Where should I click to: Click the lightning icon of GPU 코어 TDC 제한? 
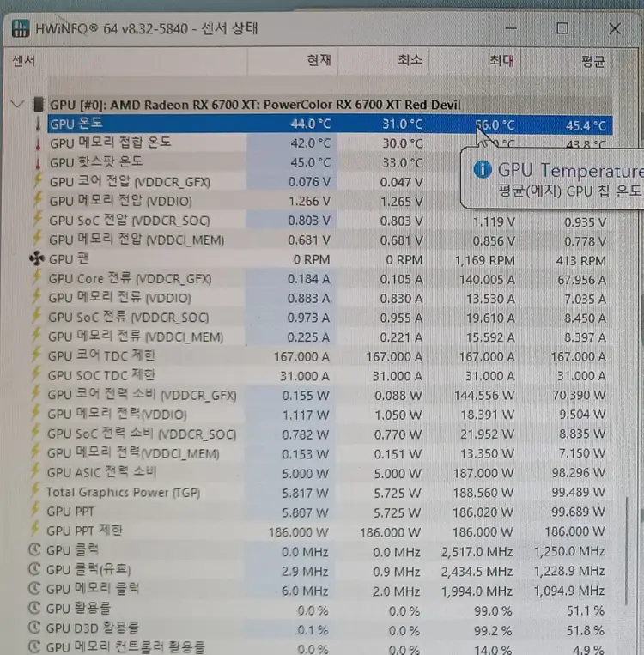point(36,355)
